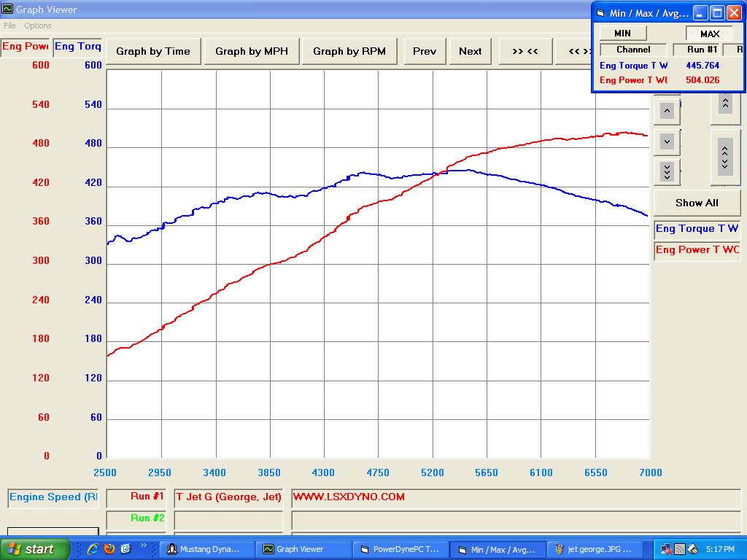Switch to the PowerDynePC taskbar window
Image resolution: width=747 pixels, height=560 pixels.
400,549
